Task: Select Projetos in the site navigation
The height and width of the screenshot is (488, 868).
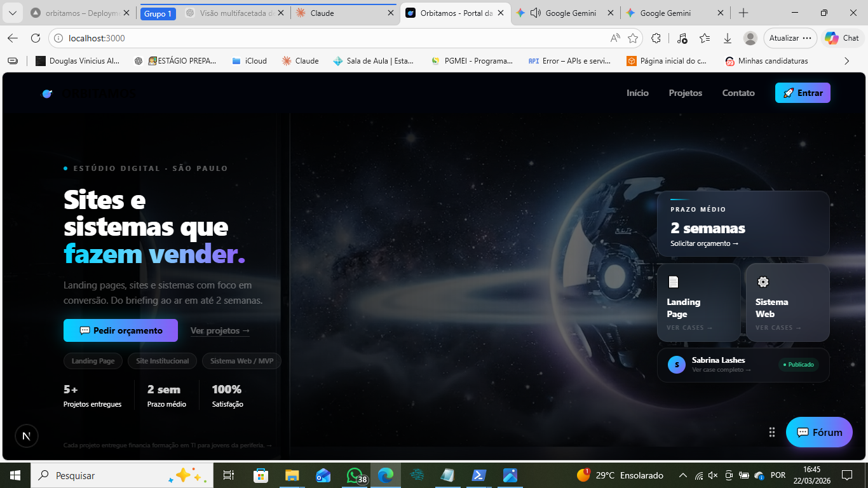Action: (685, 93)
